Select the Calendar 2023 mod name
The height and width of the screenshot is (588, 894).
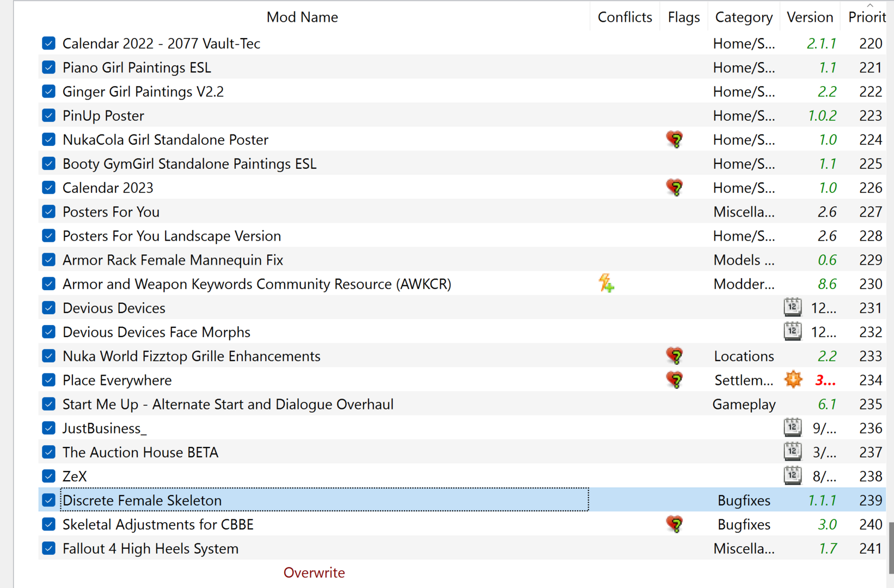click(x=108, y=188)
